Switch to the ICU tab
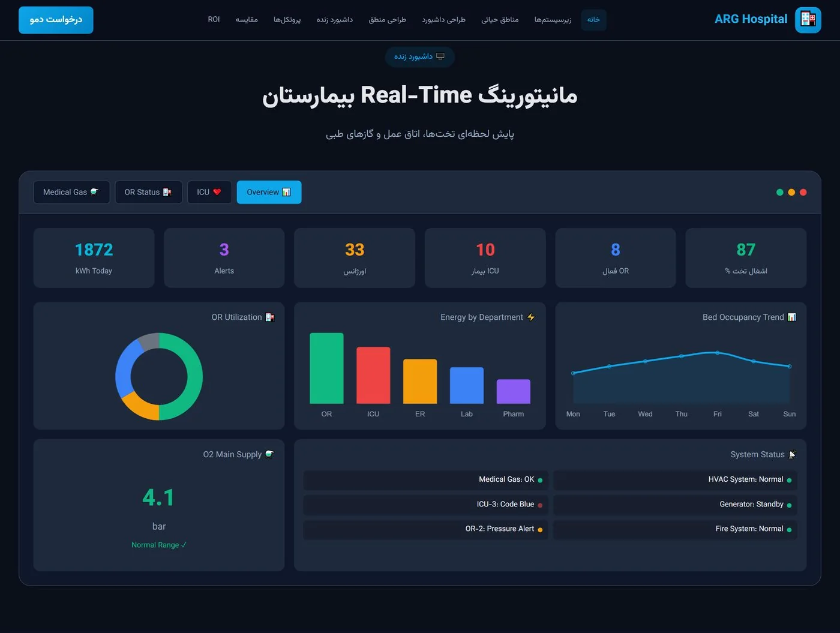Viewport: 840px width, 633px height. click(x=209, y=192)
